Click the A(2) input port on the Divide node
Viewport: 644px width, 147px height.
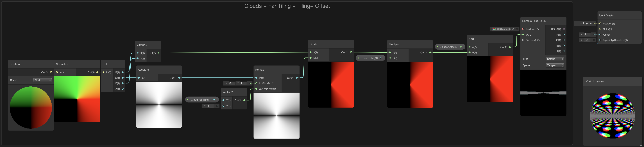click(x=311, y=52)
